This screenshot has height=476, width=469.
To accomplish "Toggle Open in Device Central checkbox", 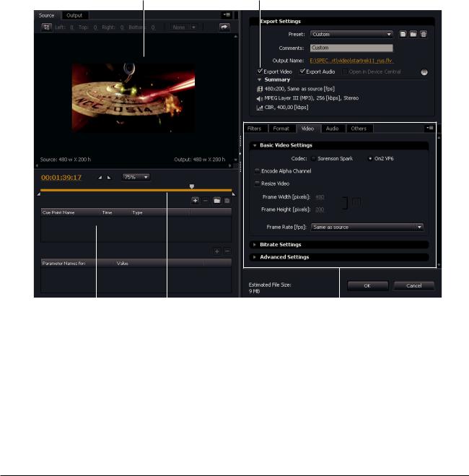I will click(344, 72).
